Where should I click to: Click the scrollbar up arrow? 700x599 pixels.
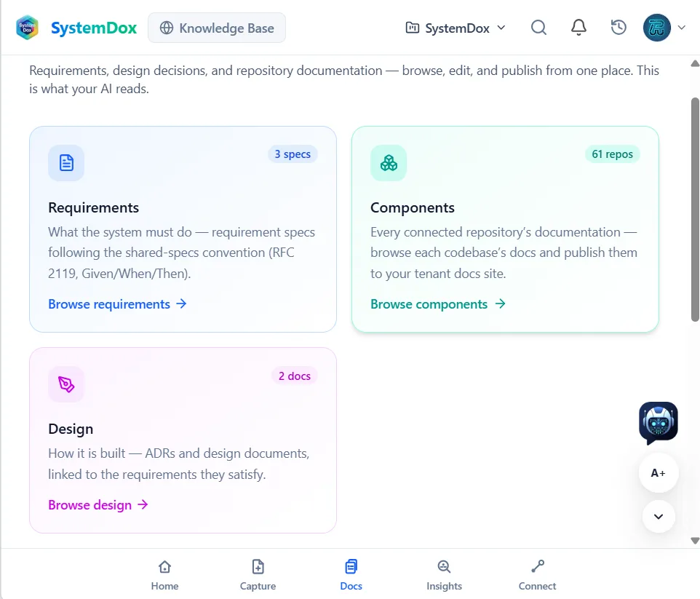[695, 63]
